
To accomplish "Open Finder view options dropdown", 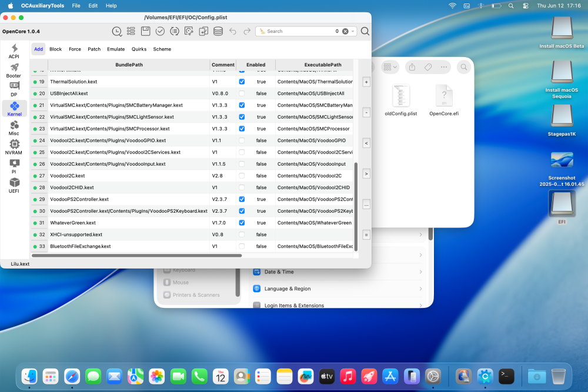I will point(390,67).
